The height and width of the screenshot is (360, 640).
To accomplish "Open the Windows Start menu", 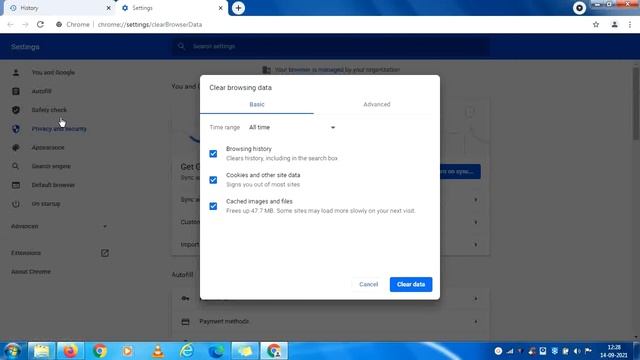I will [x=13, y=351].
